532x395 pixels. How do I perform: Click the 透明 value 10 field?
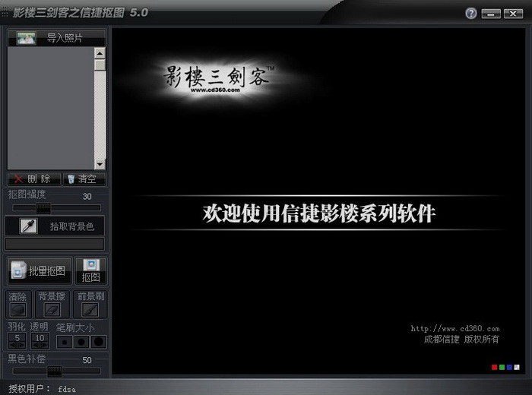[40, 338]
